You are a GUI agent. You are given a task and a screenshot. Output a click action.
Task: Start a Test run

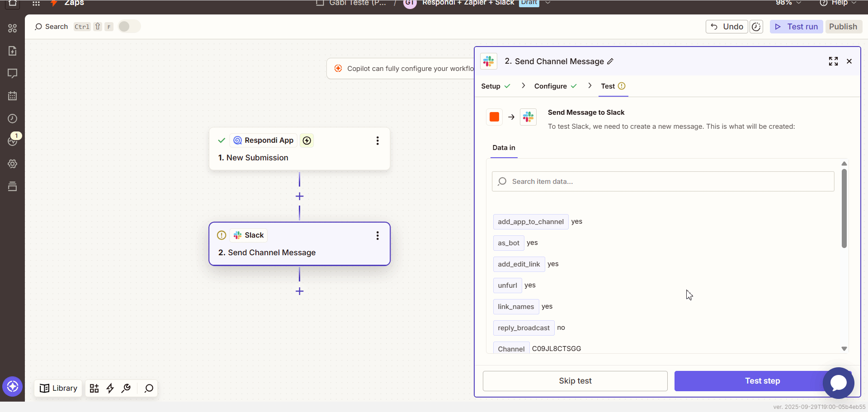pyautogui.click(x=796, y=27)
